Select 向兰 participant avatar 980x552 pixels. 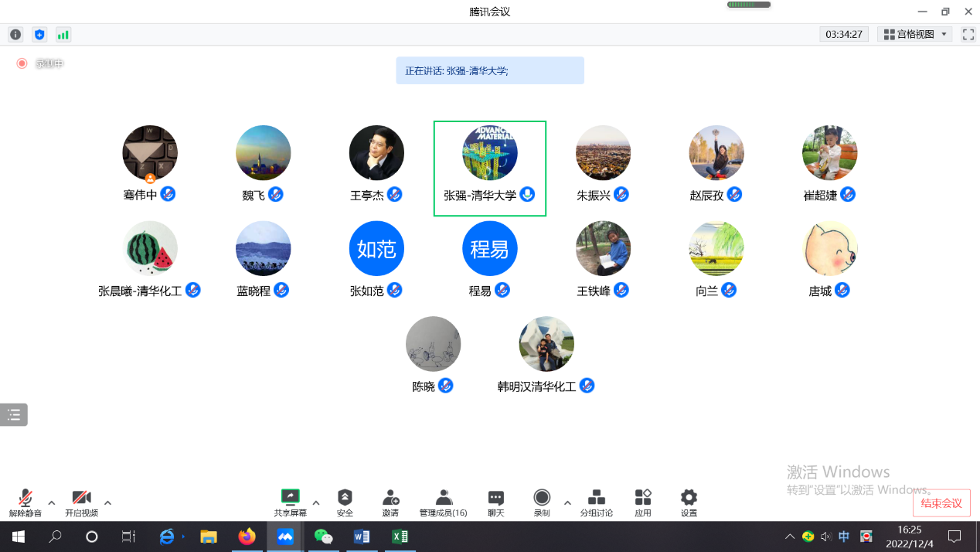pos(716,248)
